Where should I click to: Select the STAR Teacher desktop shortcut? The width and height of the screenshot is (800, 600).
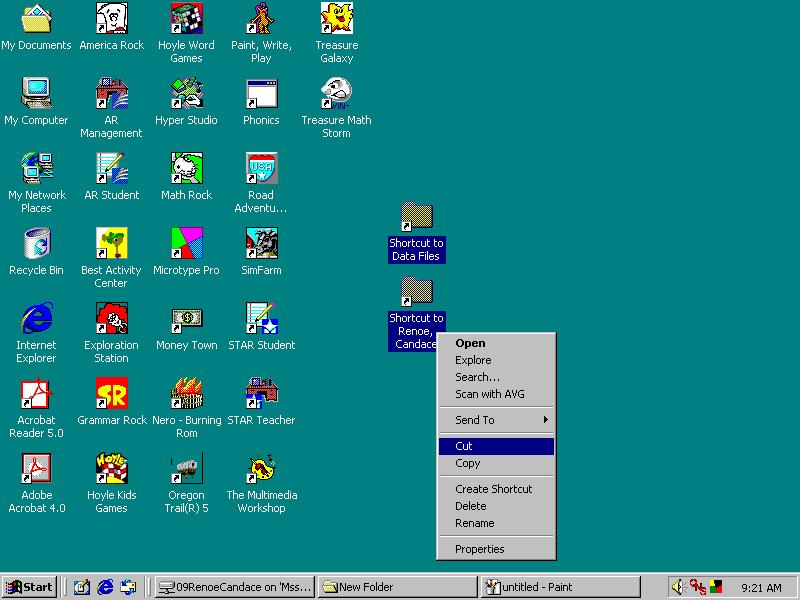tap(261, 393)
